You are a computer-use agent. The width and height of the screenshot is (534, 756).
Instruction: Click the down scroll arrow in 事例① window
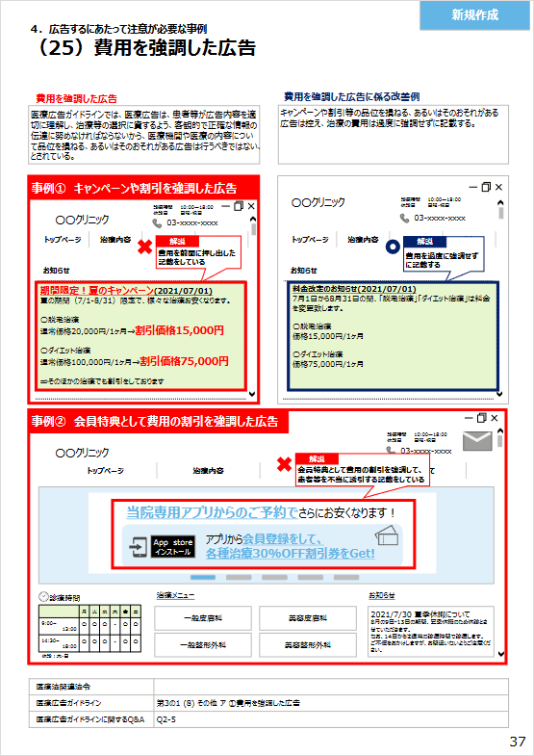(252, 394)
